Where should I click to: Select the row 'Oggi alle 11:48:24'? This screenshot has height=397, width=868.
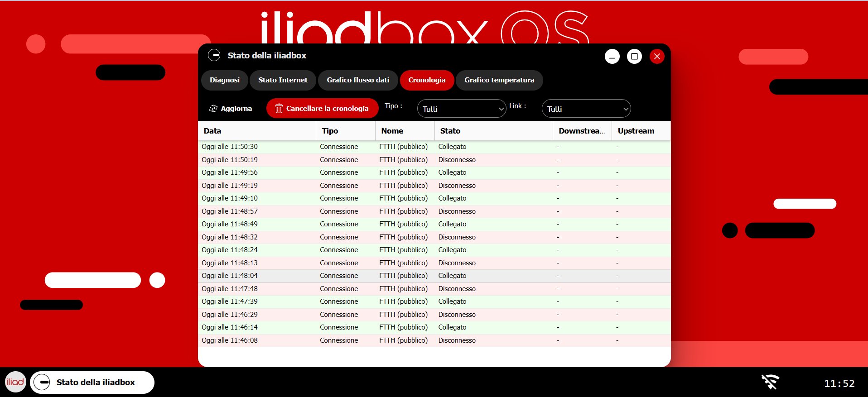click(434, 250)
